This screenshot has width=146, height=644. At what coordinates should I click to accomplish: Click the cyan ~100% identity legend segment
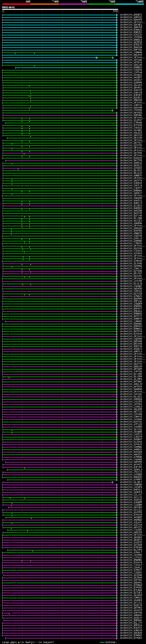pos(130,4)
